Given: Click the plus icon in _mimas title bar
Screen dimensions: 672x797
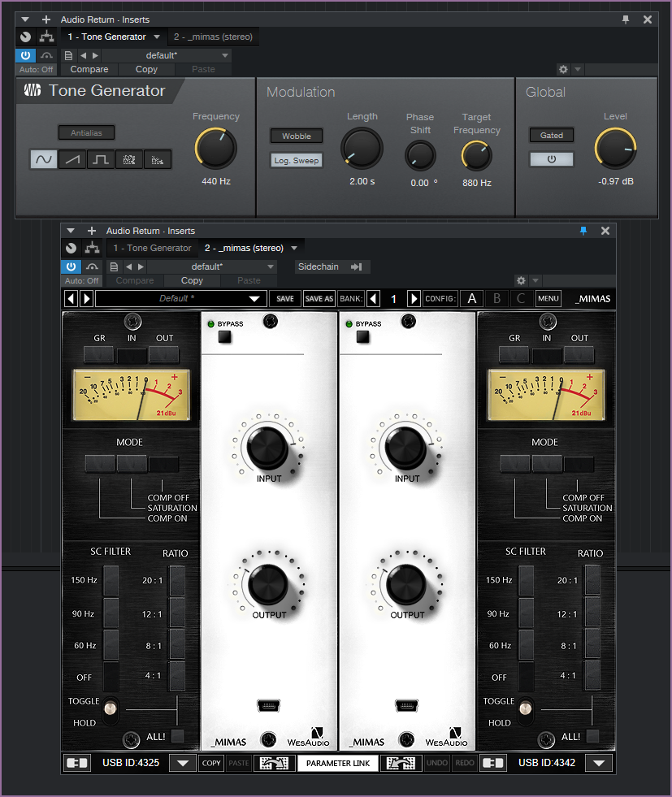Looking at the screenshot, I should coord(92,231).
